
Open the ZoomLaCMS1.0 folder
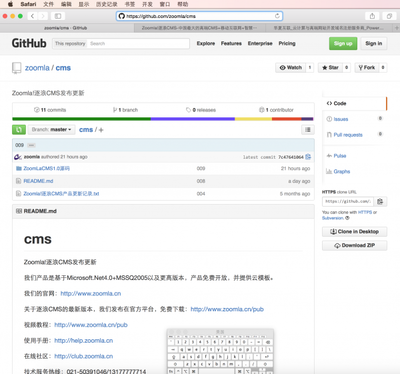(47, 169)
